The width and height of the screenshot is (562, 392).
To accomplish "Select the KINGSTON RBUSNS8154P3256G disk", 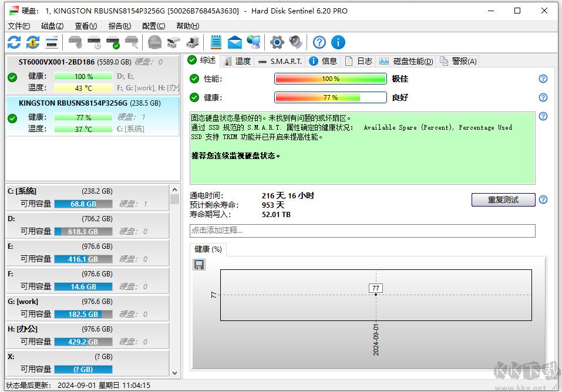I will (x=89, y=103).
